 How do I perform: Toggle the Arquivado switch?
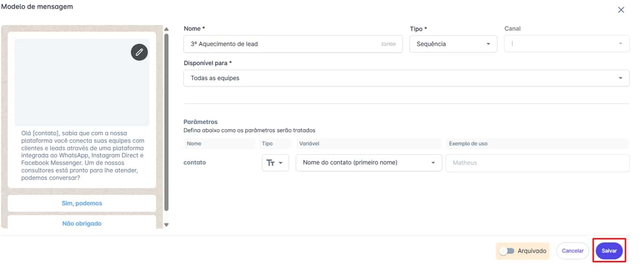[506, 251]
